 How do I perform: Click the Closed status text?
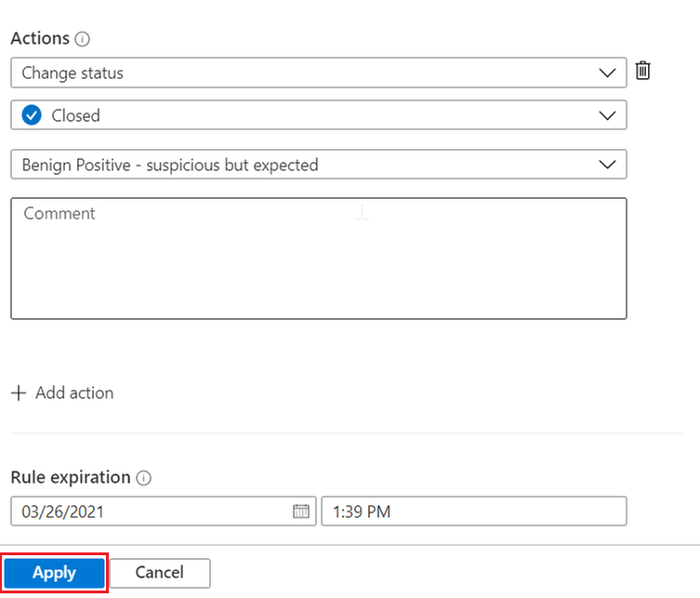76,115
